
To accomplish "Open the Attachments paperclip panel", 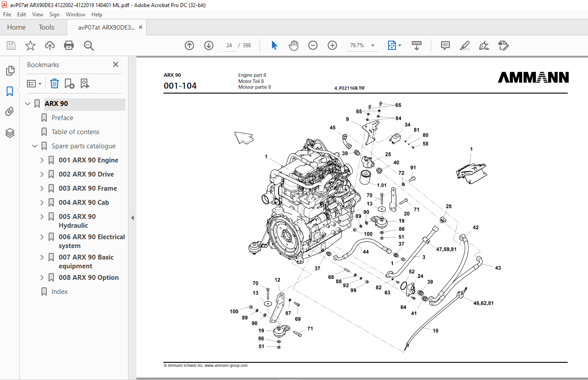I will 10,112.
